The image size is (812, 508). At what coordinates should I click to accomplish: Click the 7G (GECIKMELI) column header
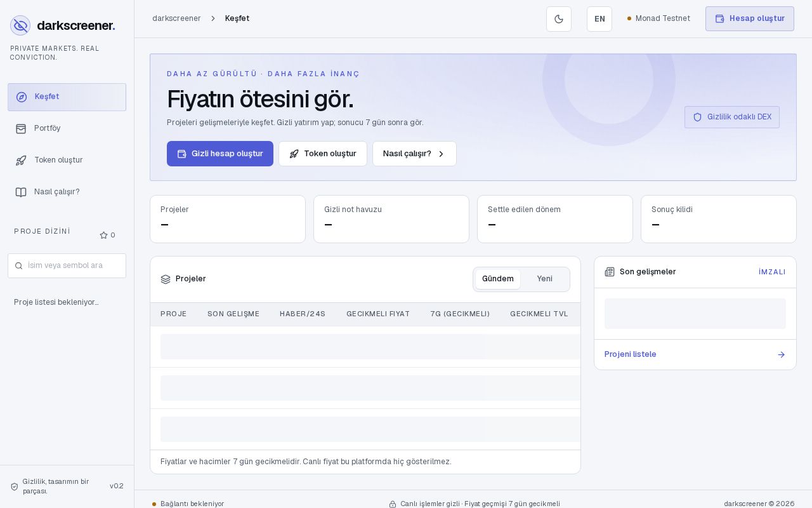(460, 314)
